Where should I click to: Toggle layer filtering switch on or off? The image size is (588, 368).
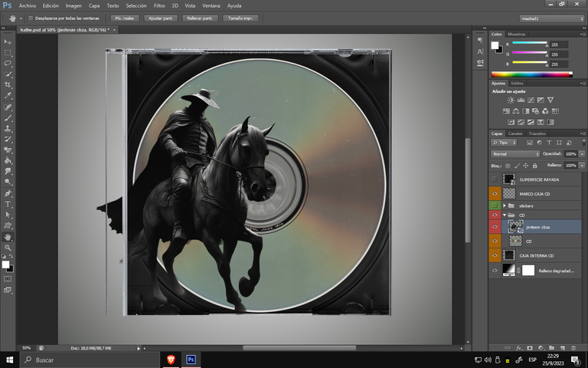coord(584,143)
